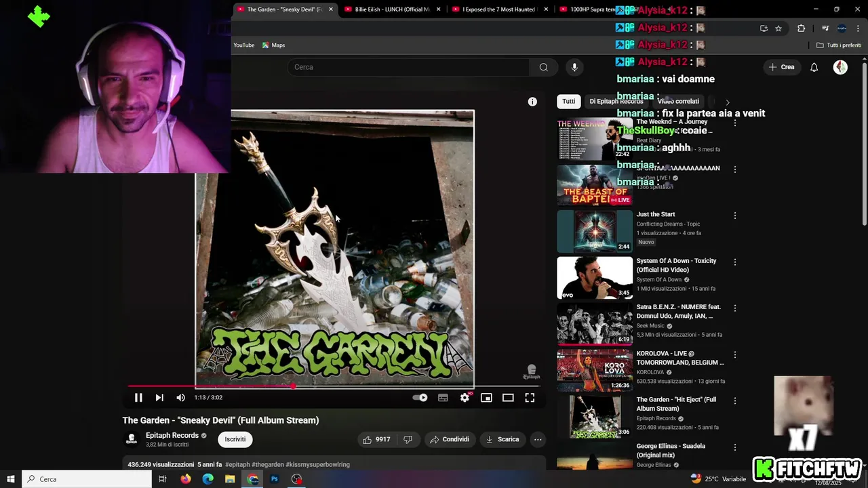Image resolution: width=868 pixels, height=488 pixels.
Task: Open the Epitaph Records channel avatar
Action: (x=132, y=439)
